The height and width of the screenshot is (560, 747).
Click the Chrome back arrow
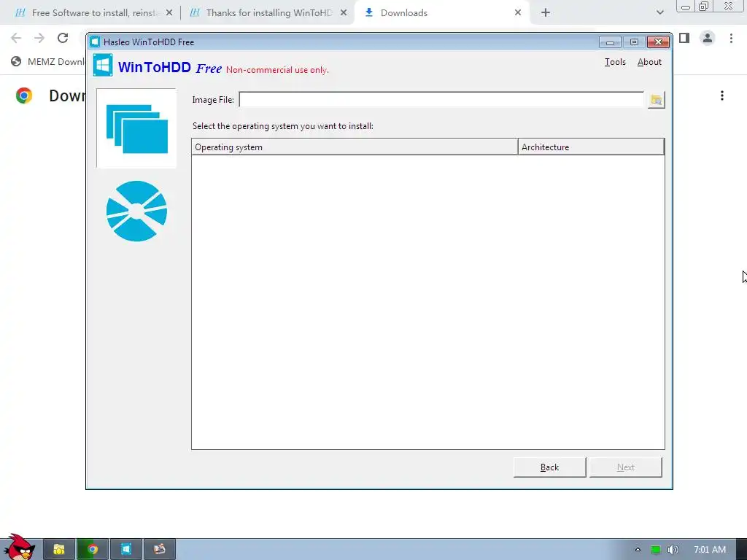tap(16, 38)
